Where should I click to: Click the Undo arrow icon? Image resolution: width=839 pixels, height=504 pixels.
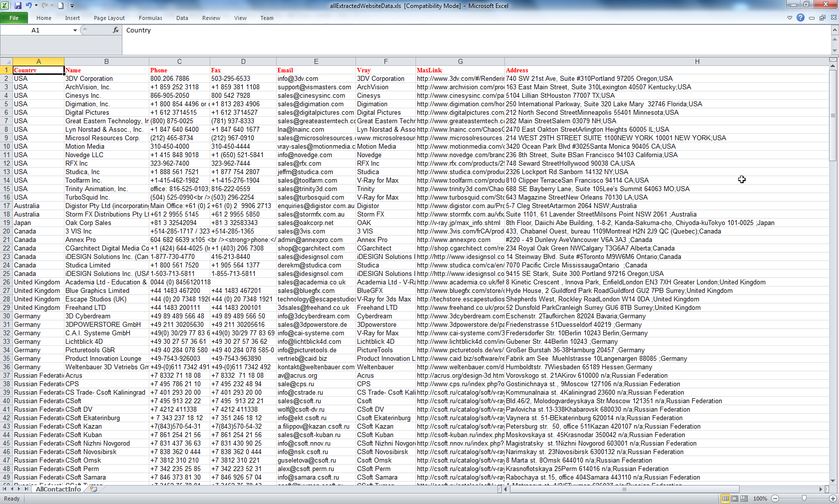tap(28, 5)
